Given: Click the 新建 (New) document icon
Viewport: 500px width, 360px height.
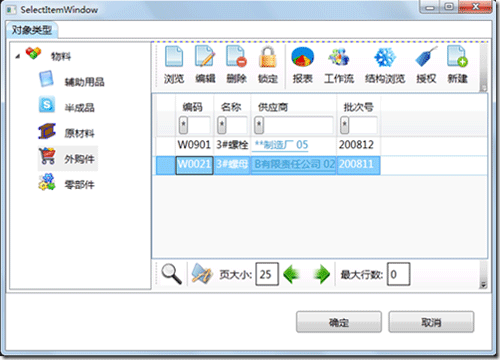Looking at the screenshot, I should tap(457, 57).
